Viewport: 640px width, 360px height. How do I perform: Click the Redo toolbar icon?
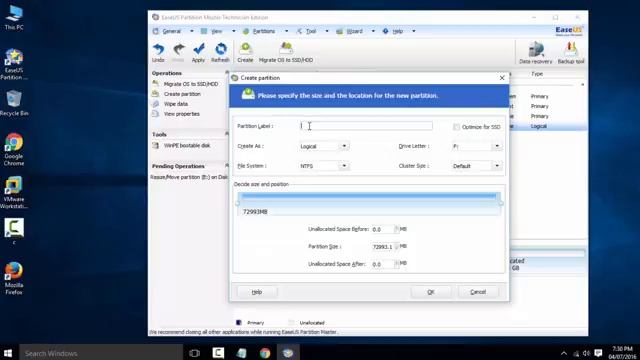178,53
